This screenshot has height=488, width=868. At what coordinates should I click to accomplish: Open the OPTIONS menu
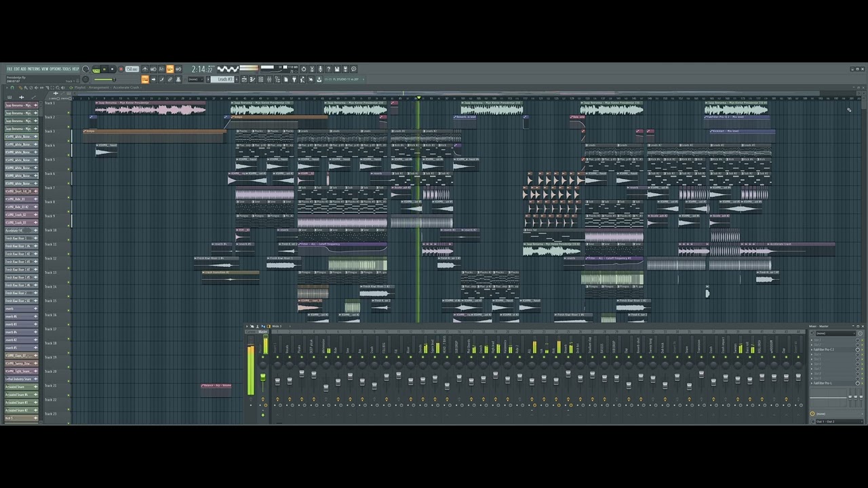(x=56, y=69)
